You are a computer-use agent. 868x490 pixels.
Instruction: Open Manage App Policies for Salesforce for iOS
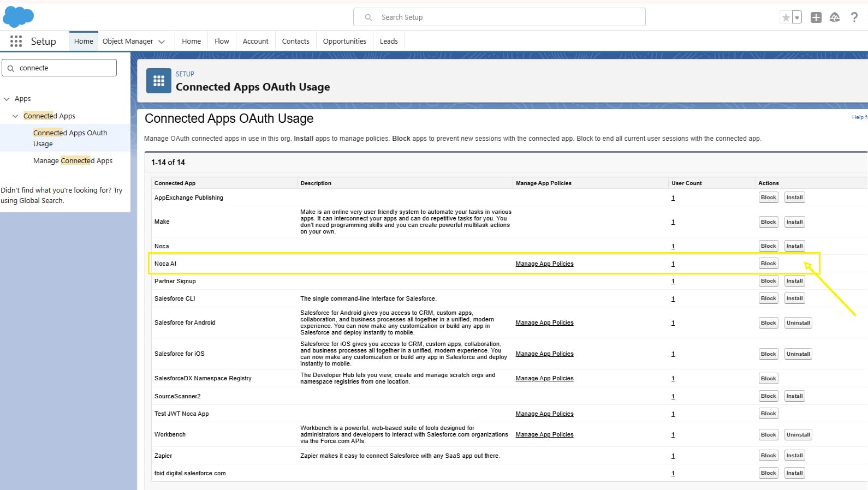[x=544, y=354]
